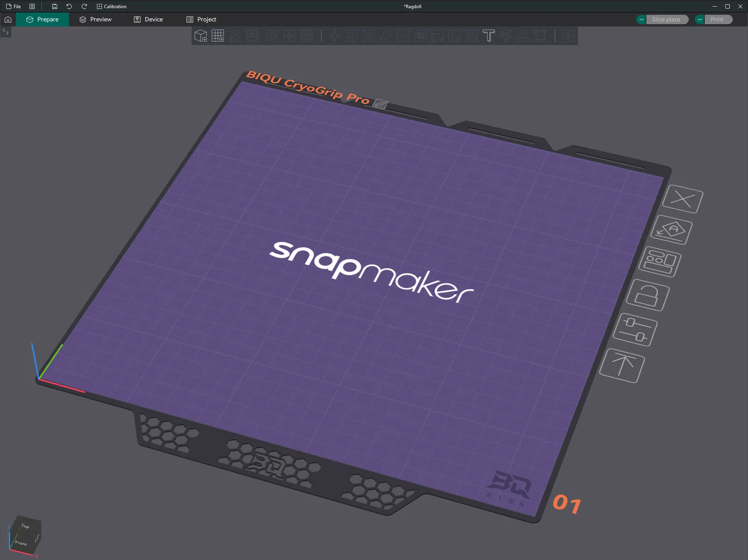Switch to the Preview tab
Screen dimensions: 748x560
click(x=95, y=20)
